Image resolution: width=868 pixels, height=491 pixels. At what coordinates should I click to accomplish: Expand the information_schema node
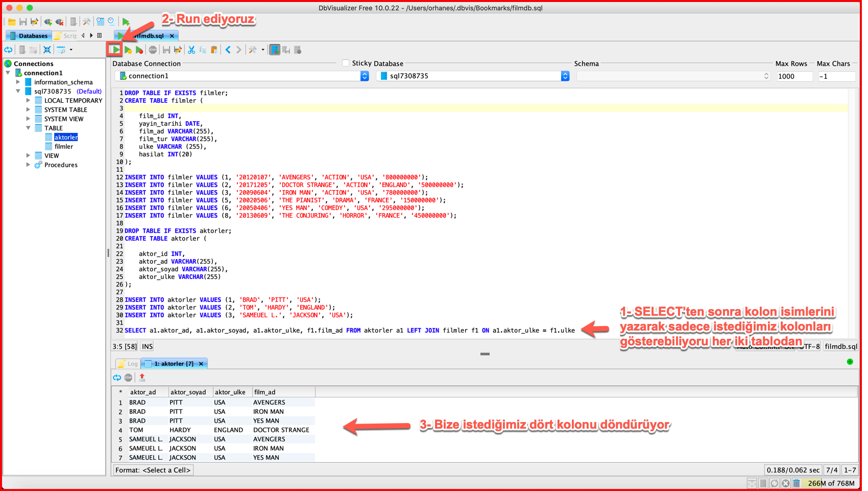pyautogui.click(x=18, y=82)
